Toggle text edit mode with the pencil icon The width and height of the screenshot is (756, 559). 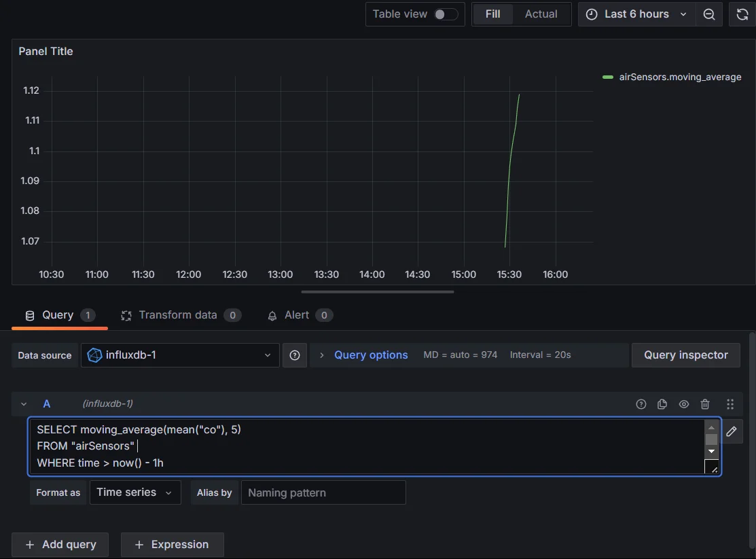pyautogui.click(x=732, y=431)
